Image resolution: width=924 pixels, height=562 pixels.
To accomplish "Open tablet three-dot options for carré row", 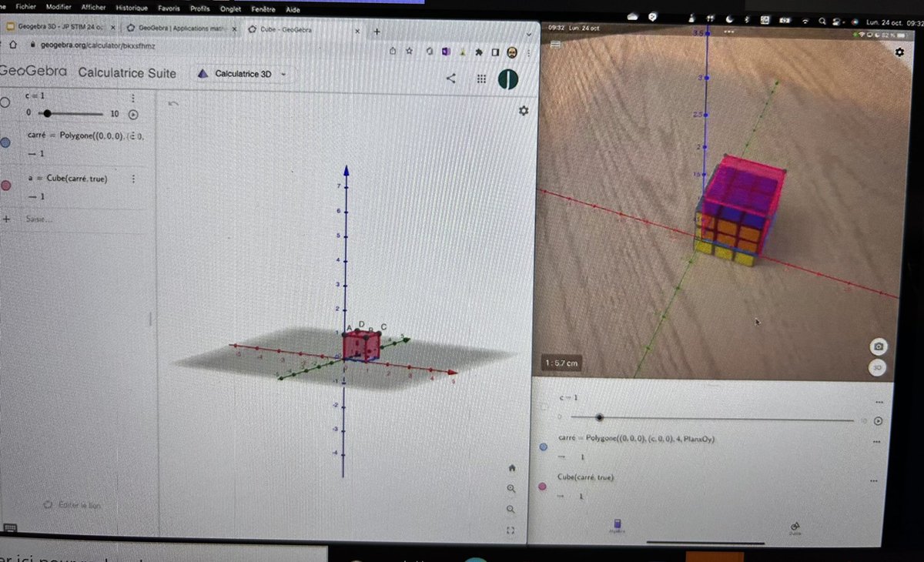I will point(877,442).
